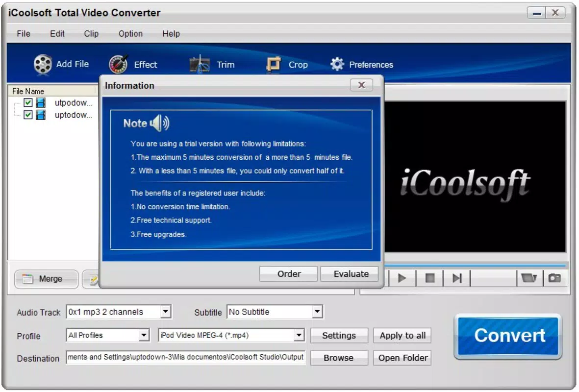Screen dimensions: 579x392
Task: Open Preferences via gear icon
Action: pyautogui.click(x=337, y=64)
